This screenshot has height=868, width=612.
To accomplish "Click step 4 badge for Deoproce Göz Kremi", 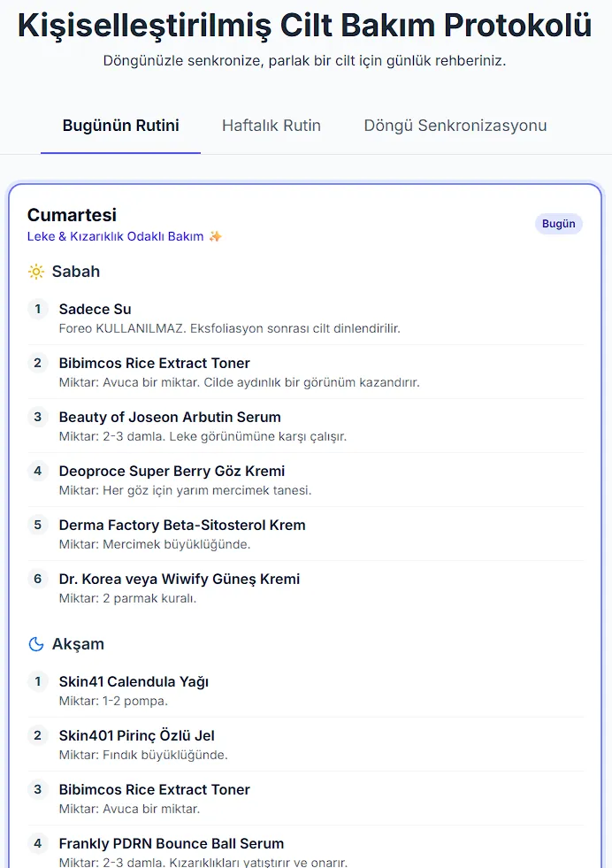I will tap(37, 471).
